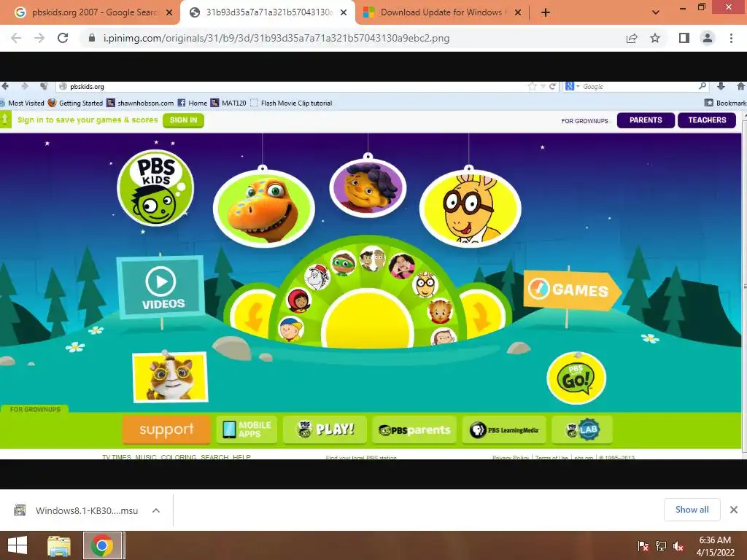Open the PLAY! footer button

click(x=325, y=429)
